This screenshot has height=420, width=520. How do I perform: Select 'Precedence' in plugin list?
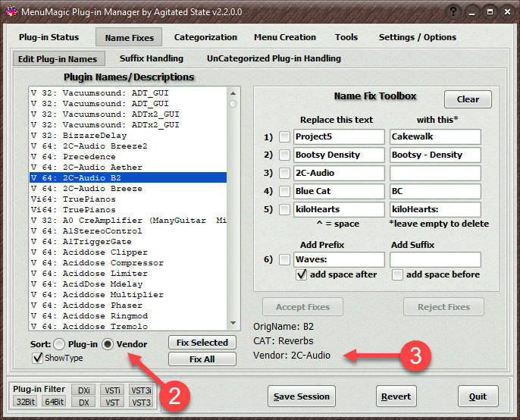pyautogui.click(x=128, y=157)
